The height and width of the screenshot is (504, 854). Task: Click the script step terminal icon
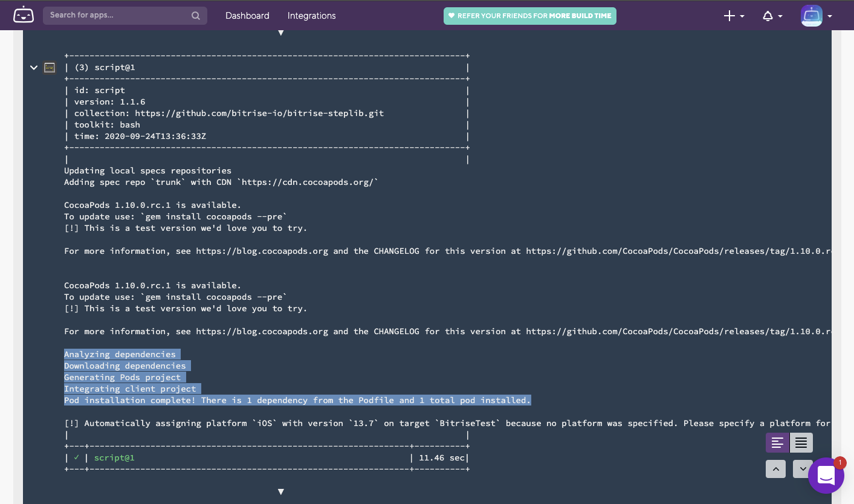(50, 68)
